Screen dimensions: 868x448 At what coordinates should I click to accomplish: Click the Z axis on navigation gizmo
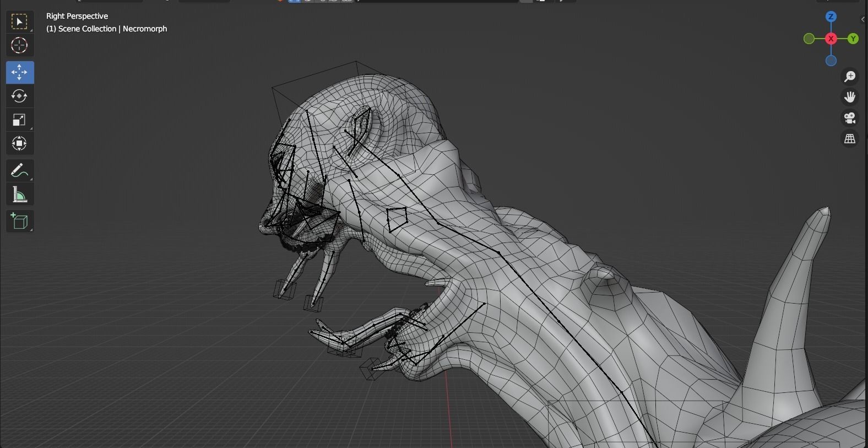(x=831, y=17)
